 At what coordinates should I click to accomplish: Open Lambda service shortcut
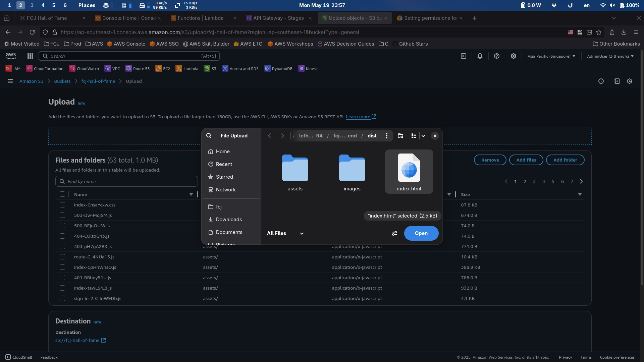tap(187, 68)
